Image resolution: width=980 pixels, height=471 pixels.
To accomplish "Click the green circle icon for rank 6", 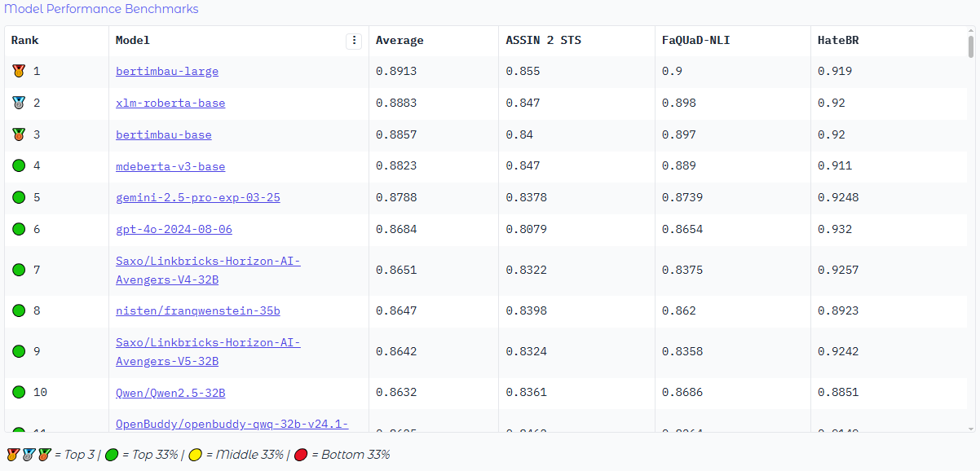I will tap(19, 229).
